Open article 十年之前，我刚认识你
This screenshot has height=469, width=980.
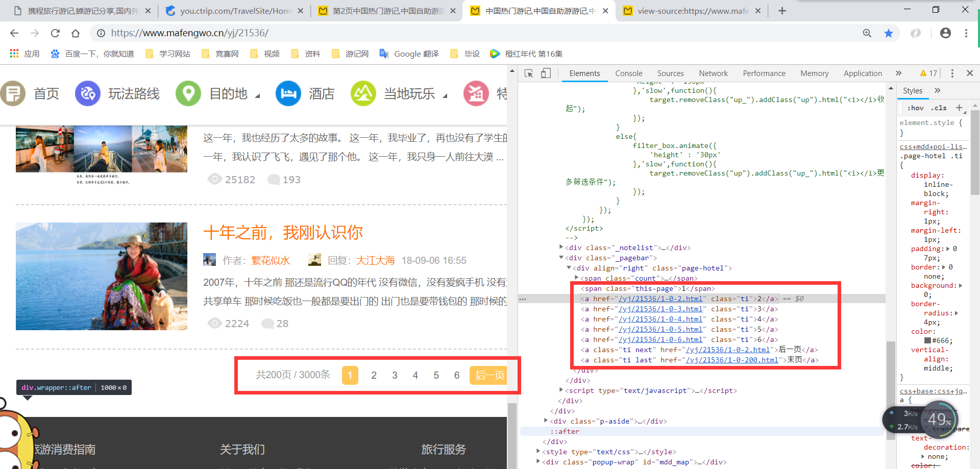pos(283,233)
